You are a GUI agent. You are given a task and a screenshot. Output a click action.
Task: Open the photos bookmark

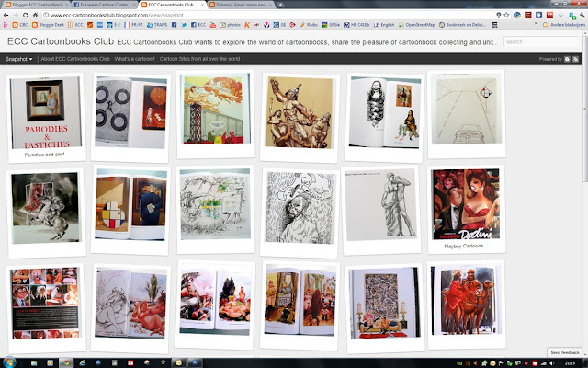click(x=230, y=25)
